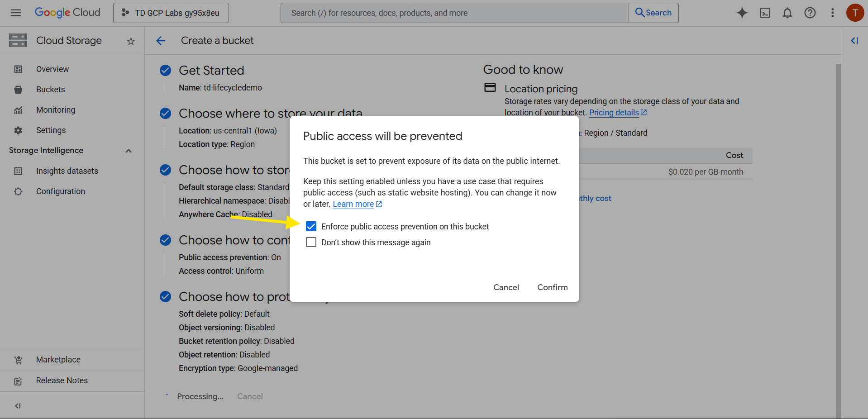Open the TD GCP Labs project selector
868x419 pixels.
[171, 13]
